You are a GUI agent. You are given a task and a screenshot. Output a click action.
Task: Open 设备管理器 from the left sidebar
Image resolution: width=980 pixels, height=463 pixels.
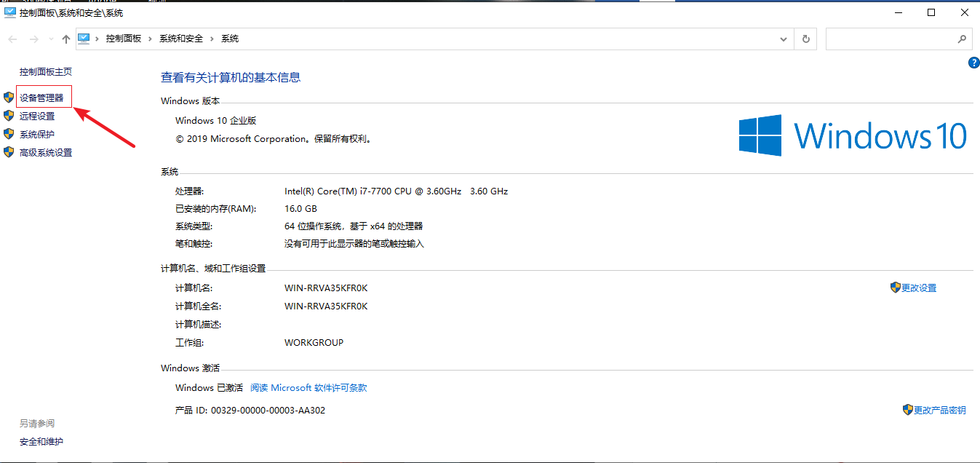click(x=41, y=98)
